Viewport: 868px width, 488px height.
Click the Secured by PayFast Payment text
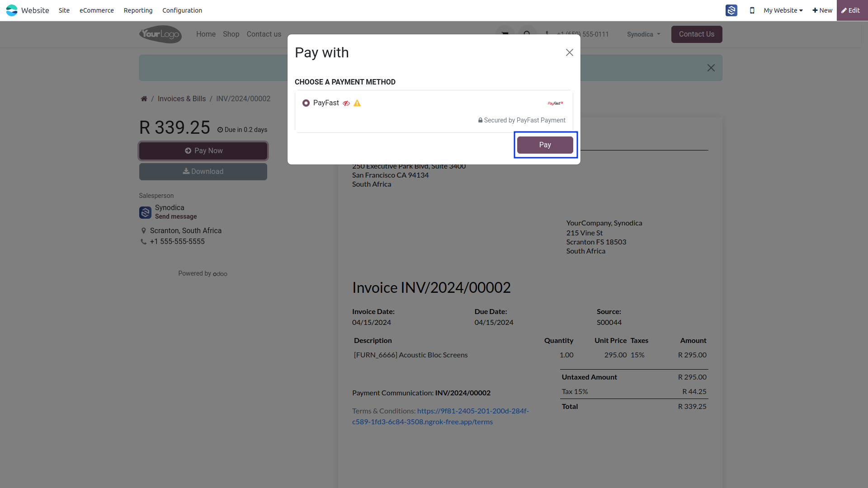(524, 120)
